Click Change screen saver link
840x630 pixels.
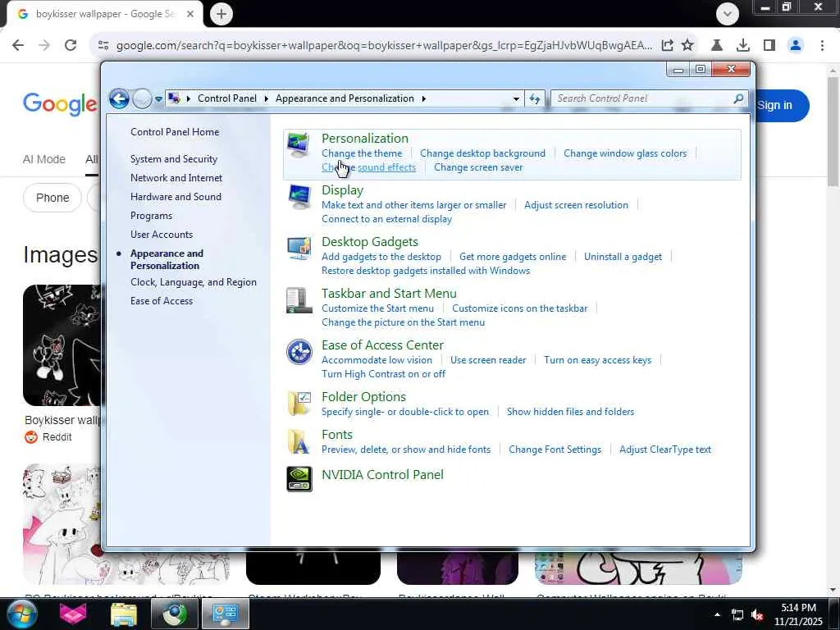pos(478,167)
